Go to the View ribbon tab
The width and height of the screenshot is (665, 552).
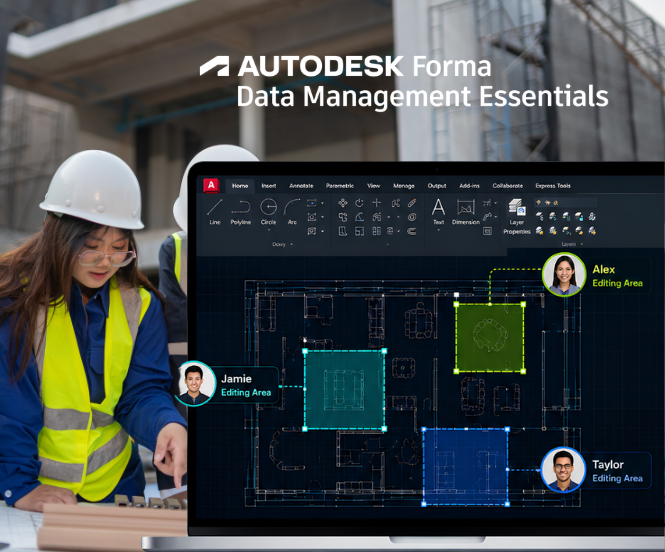pos(373,186)
